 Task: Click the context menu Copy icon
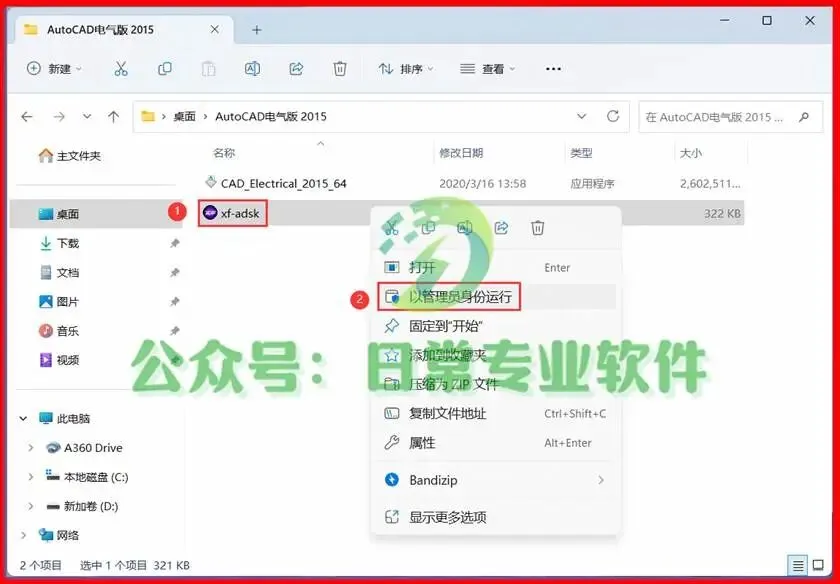[x=428, y=228]
